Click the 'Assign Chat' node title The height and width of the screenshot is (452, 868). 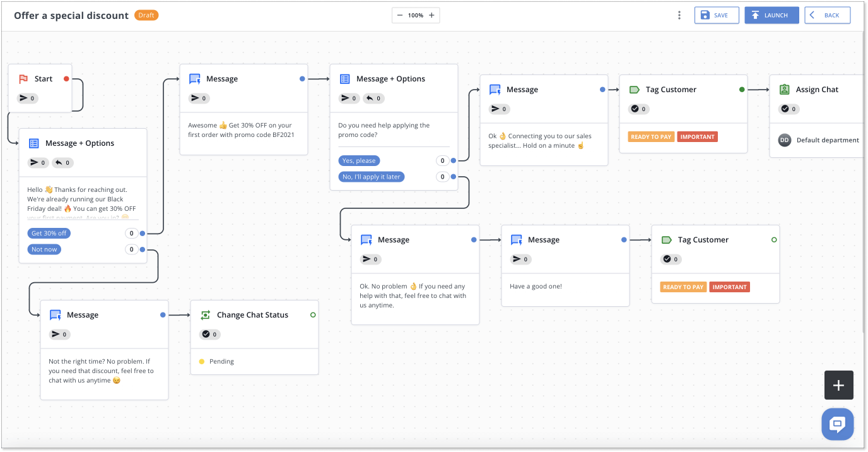[817, 90]
